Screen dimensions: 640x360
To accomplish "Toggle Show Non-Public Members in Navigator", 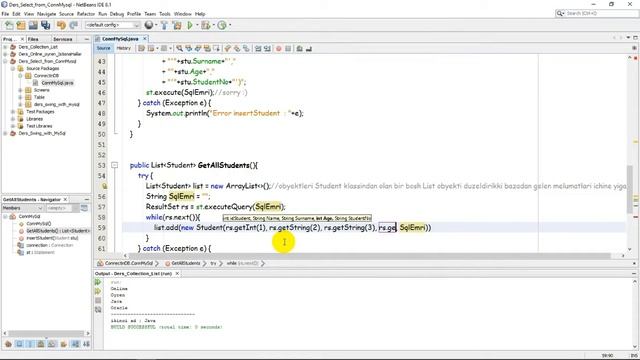I will 41,344.
